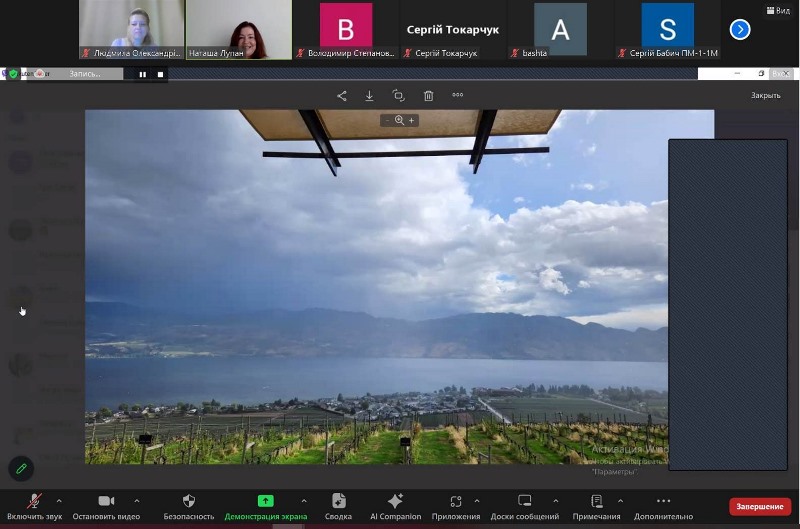The height and width of the screenshot is (529, 800).
Task: Open Приложения apps
Action: (x=456, y=507)
